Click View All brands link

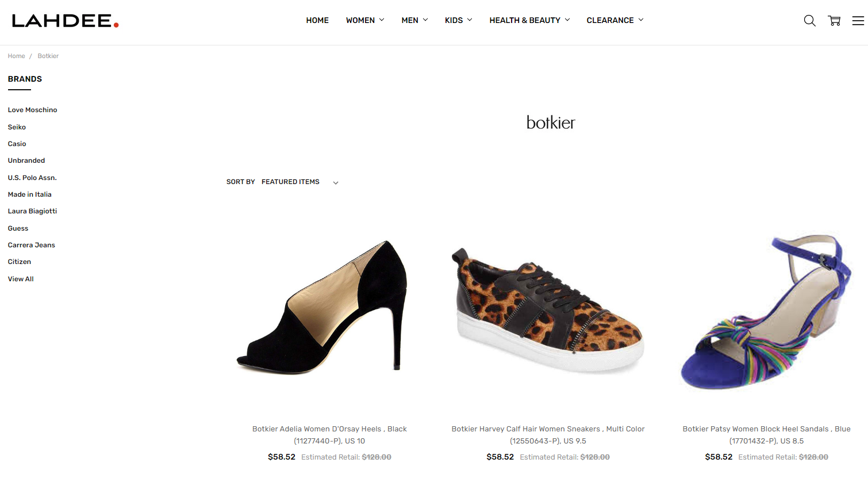pos(21,279)
